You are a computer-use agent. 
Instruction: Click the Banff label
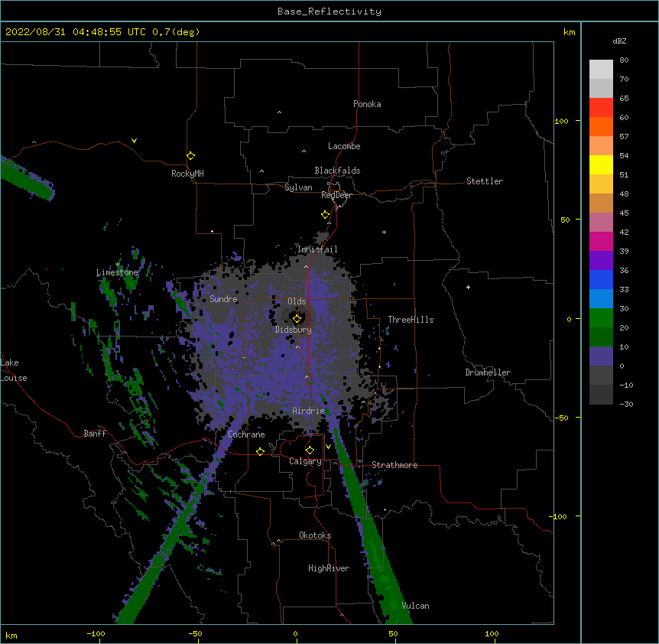(x=95, y=434)
